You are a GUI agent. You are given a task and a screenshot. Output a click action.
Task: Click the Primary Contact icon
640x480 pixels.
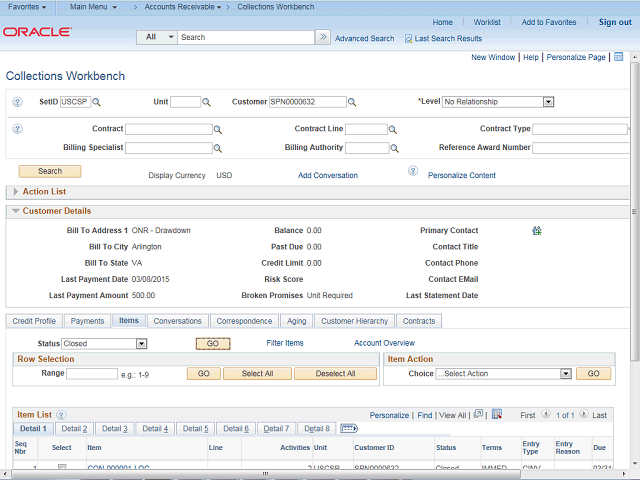[x=537, y=230]
